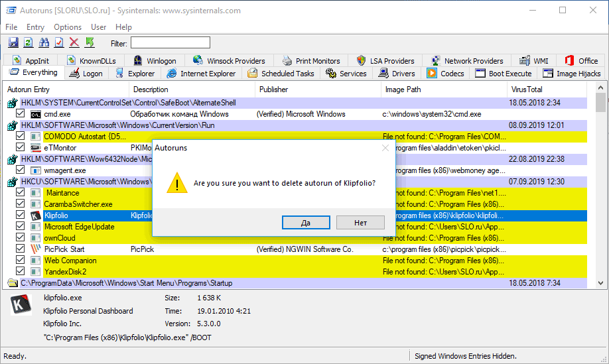This screenshot has width=609, height=364.
Task: Confirm deletion with the Да button
Action: (x=306, y=223)
